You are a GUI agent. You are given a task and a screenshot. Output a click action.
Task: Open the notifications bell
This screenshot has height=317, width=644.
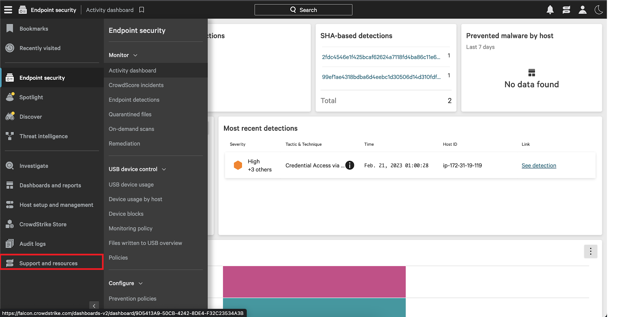[550, 10]
